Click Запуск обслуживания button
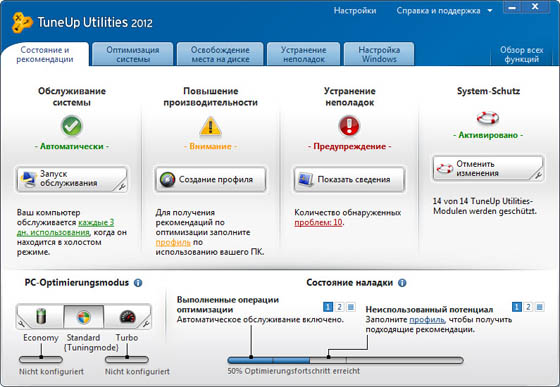Image resolution: width=560 pixels, height=387 pixels. 71,179
